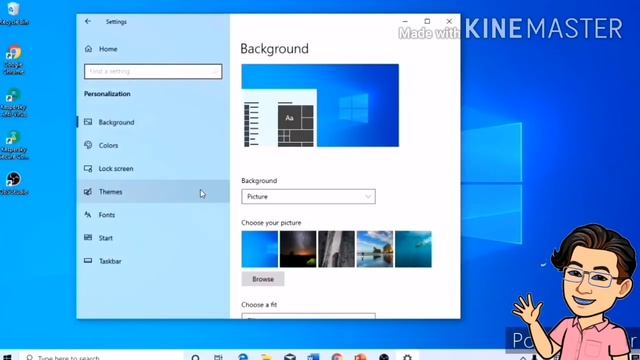Click the Browse button
Screen dimensions: 640x360
(x=263, y=279)
